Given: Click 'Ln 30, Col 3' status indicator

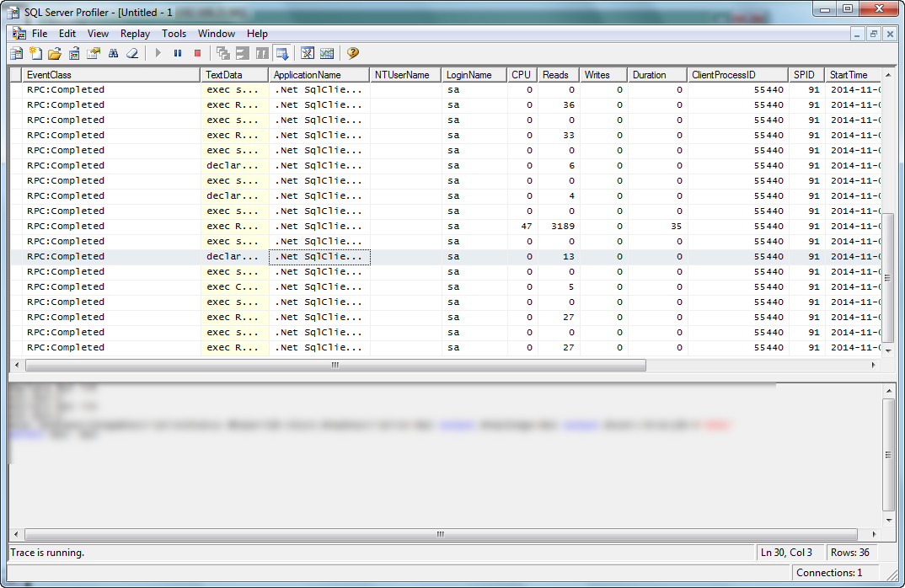Looking at the screenshot, I should point(786,553).
